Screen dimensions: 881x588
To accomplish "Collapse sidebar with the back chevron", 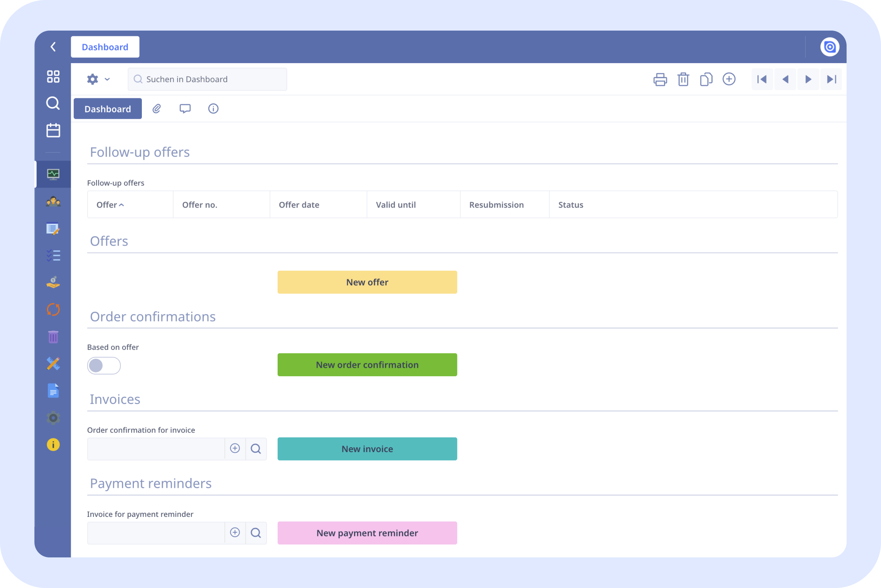I will coord(53,47).
